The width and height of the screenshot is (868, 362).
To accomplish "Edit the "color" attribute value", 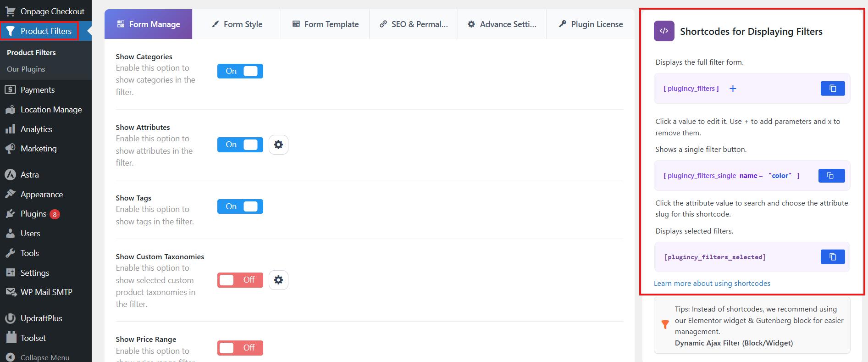I will click(x=780, y=176).
